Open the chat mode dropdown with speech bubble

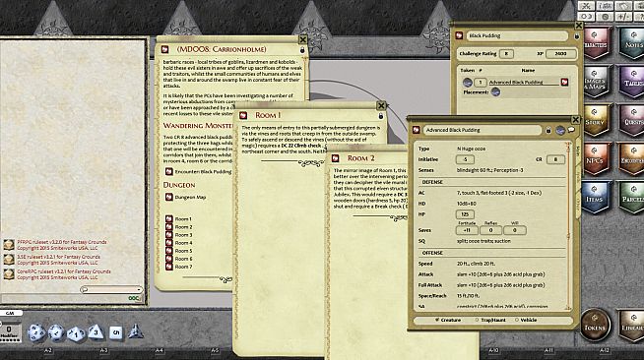111,289
